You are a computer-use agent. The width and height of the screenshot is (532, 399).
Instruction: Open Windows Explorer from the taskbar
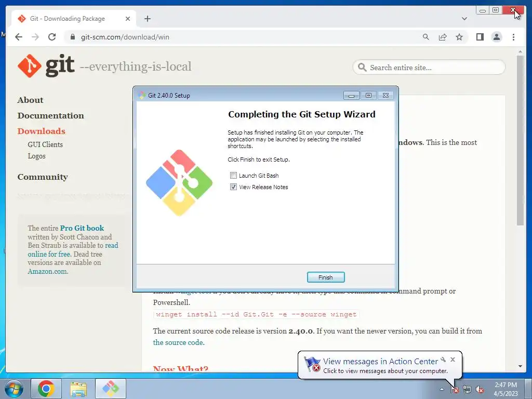78,389
